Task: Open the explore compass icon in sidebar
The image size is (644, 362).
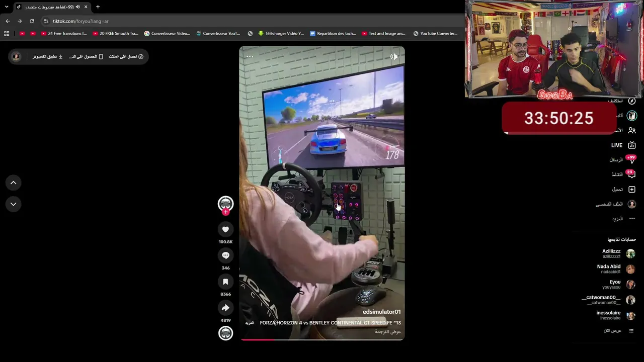Action: 632,101
